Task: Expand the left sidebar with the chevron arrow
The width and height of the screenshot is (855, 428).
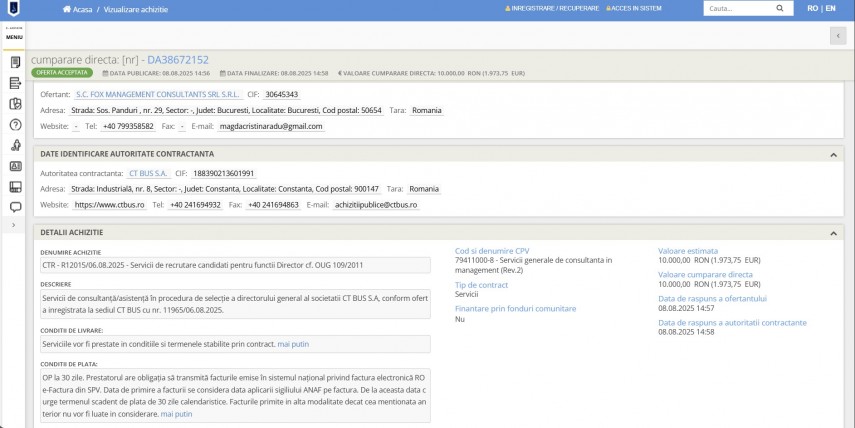Action: tap(14, 226)
